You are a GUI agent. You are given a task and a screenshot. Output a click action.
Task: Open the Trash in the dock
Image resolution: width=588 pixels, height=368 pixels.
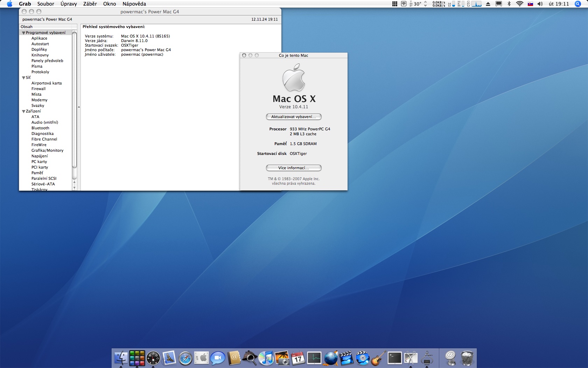467,358
